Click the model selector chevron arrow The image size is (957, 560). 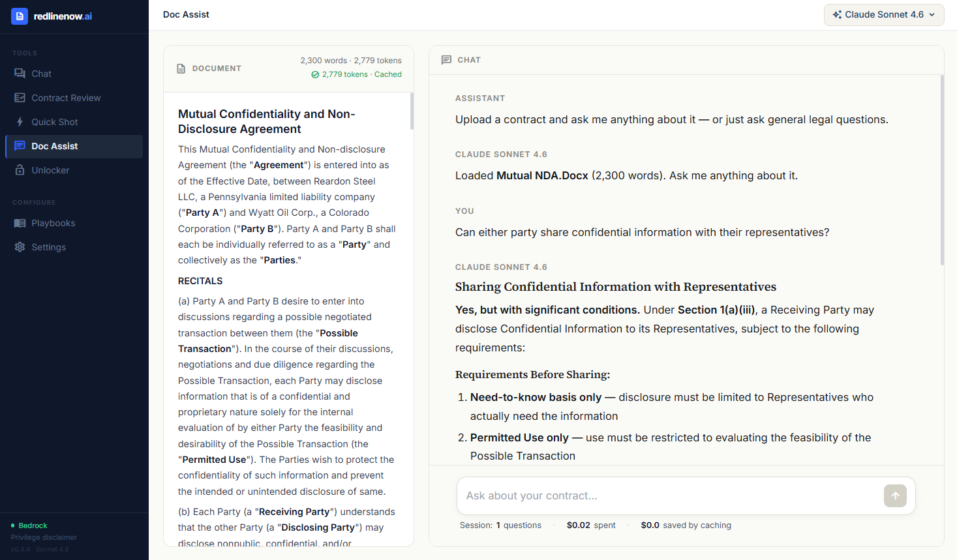pos(932,14)
